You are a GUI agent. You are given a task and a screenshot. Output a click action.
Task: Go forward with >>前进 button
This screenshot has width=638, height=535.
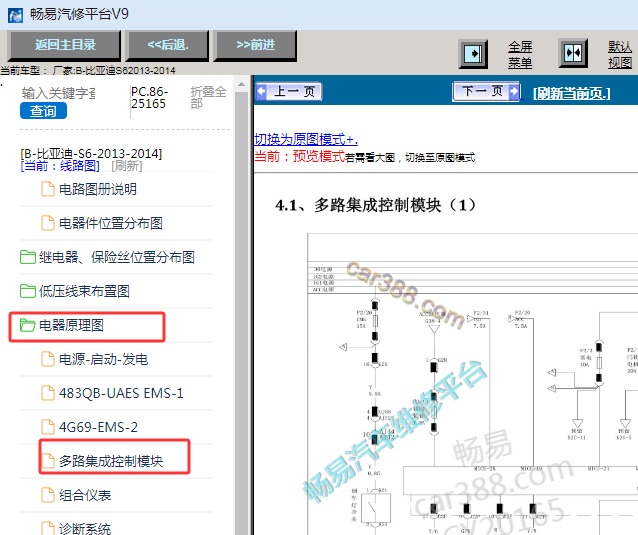(x=256, y=45)
